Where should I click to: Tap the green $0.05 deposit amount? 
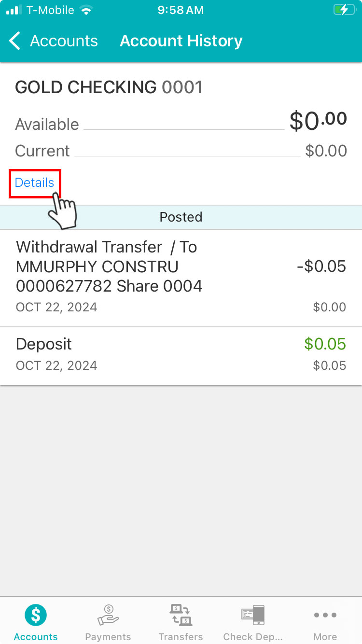click(x=325, y=344)
